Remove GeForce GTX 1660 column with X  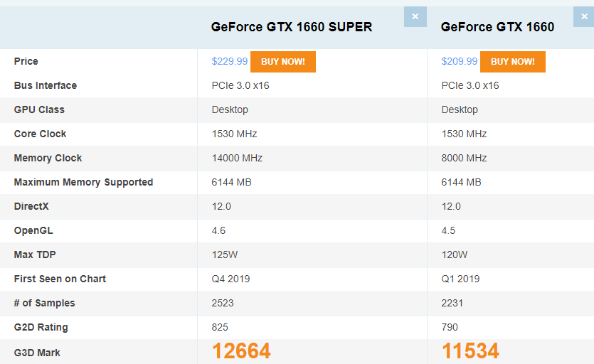pos(585,16)
